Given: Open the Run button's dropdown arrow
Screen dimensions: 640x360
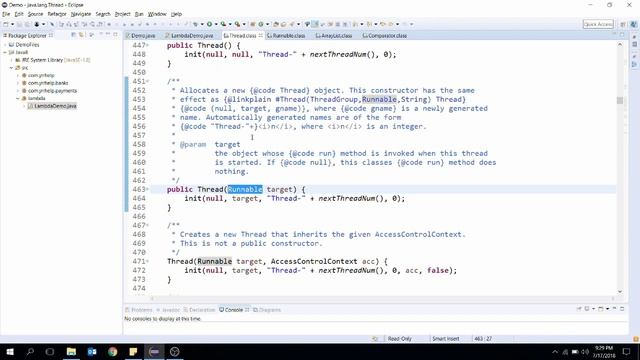Looking at the screenshot, I should pos(216,24).
